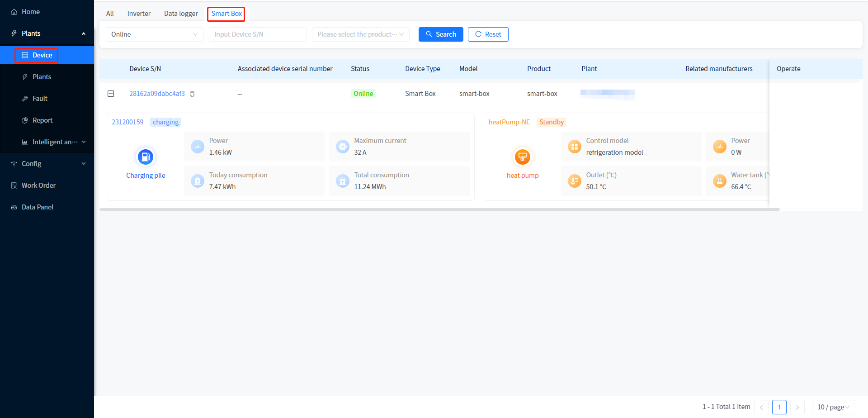The height and width of the screenshot is (418, 868).
Task: Open the product selection dropdown
Action: point(360,34)
